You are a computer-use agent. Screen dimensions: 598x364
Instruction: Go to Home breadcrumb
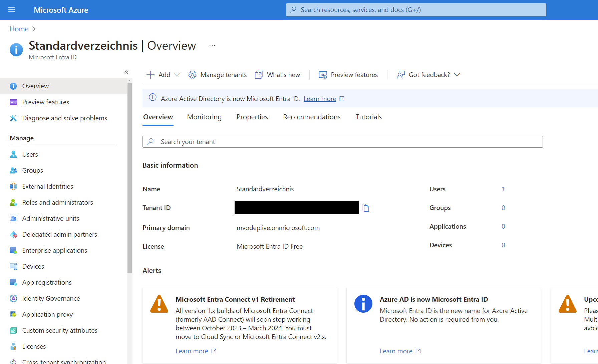19,29
